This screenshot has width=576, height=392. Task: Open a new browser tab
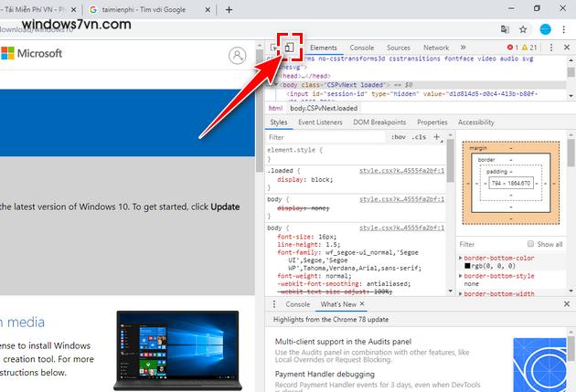[x=225, y=8]
